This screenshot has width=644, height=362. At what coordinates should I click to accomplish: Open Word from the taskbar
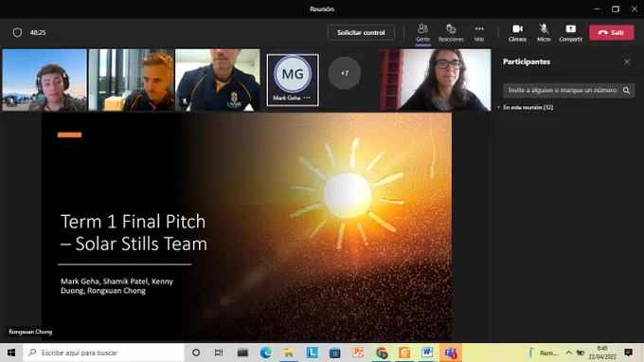(427, 353)
